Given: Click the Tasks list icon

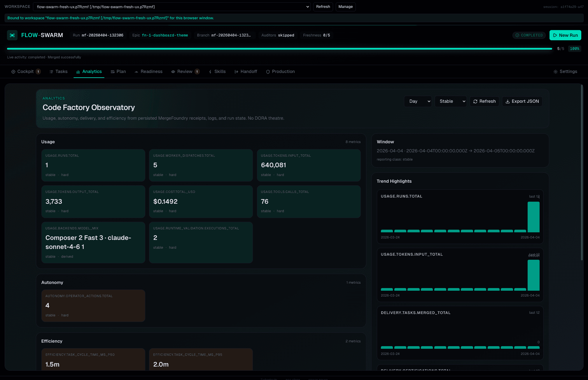Looking at the screenshot, I should [51, 72].
